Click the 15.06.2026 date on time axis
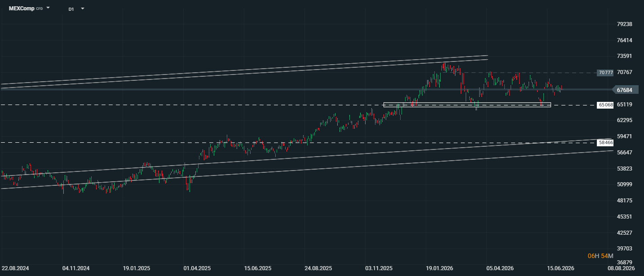This screenshot has width=644, height=276. [560, 268]
